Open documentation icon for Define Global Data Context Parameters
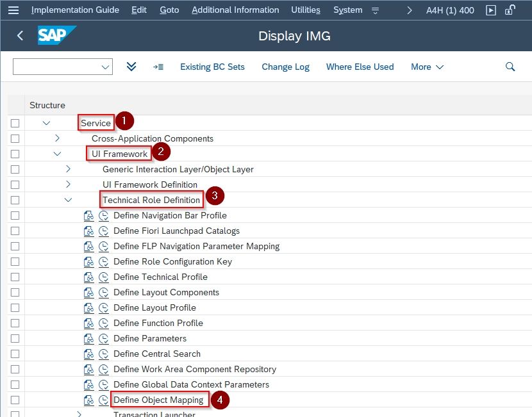The image size is (532, 417). [x=88, y=384]
